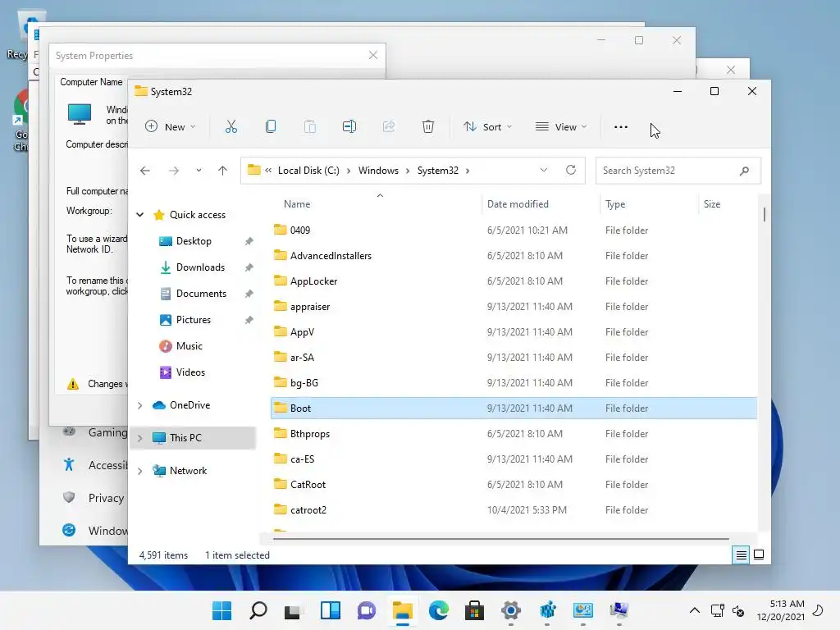The image size is (840, 630).
Task: Open Chat app on the taskbar
Action: tap(367, 610)
